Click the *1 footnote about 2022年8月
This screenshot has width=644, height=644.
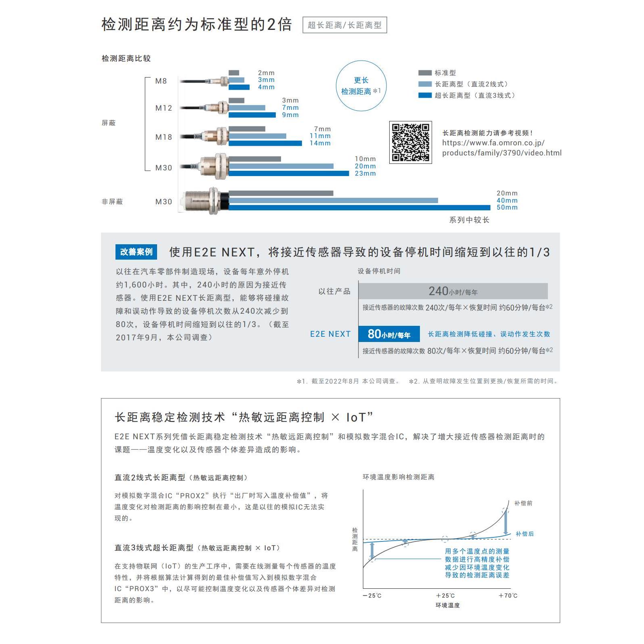(348, 381)
